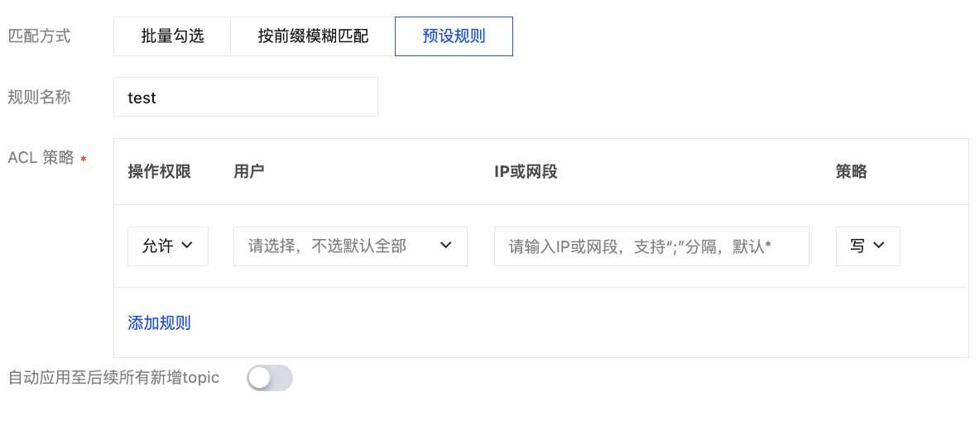Click the 匹配方式 field label
The height and width of the screenshot is (430, 980).
tap(39, 36)
